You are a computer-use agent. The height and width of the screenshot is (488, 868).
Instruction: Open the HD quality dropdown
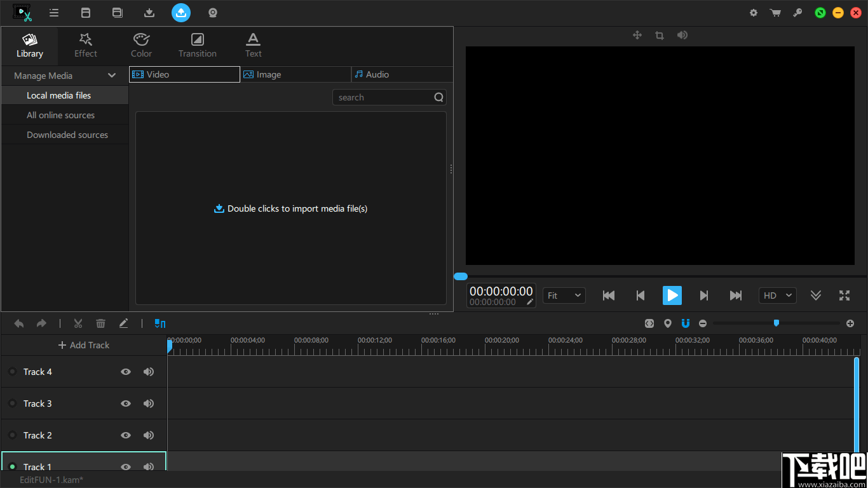pyautogui.click(x=777, y=295)
